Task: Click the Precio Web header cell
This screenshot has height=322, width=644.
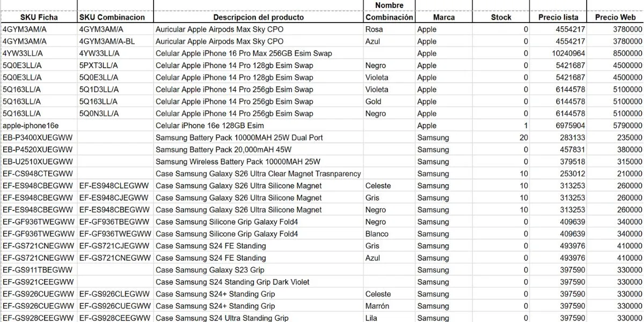Action: coord(616,17)
